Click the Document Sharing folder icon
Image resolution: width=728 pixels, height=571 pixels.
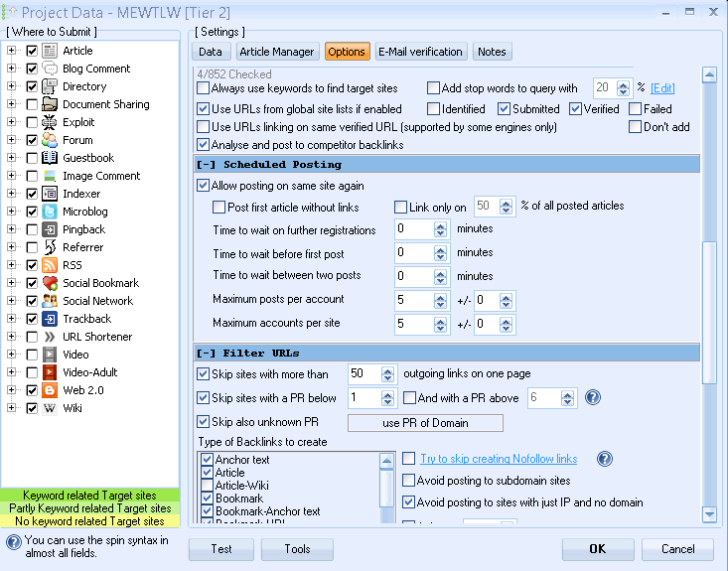[50, 104]
